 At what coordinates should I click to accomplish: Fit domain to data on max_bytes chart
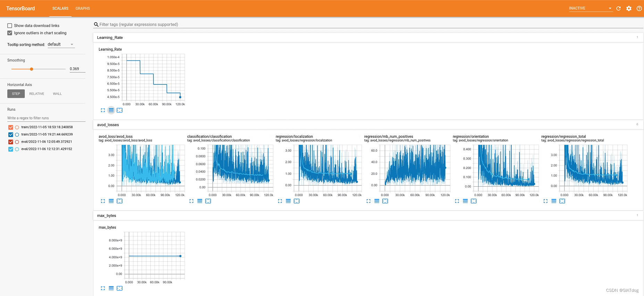click(119, 288)
